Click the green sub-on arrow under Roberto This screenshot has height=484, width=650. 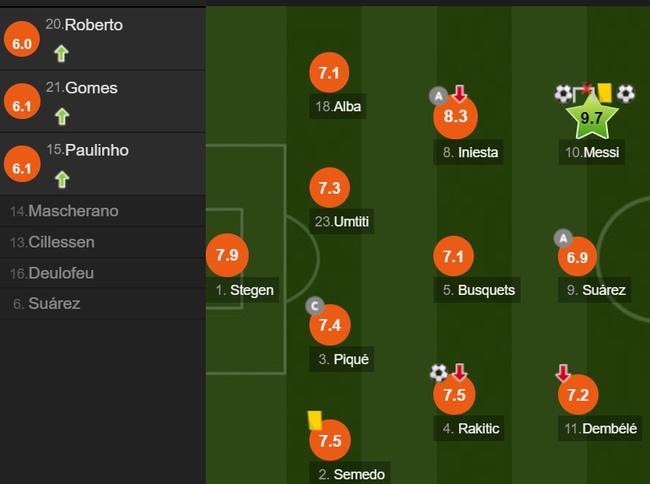(x=61, y=53)
